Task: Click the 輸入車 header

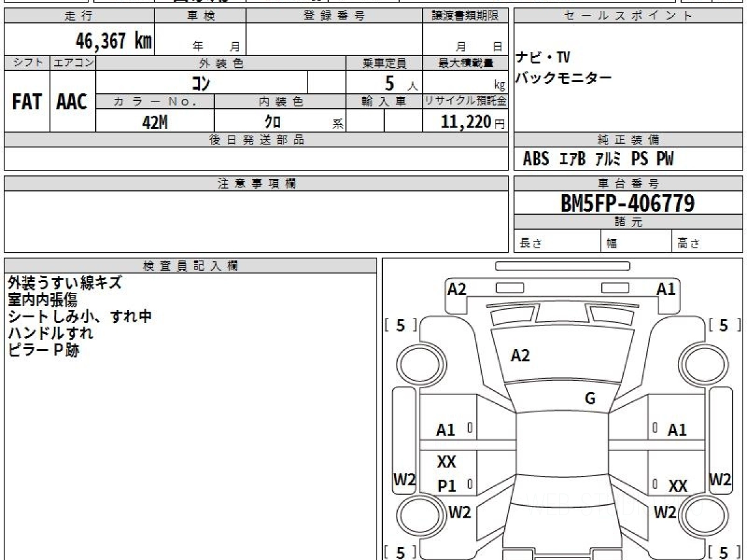Action: tap(384, 101)
